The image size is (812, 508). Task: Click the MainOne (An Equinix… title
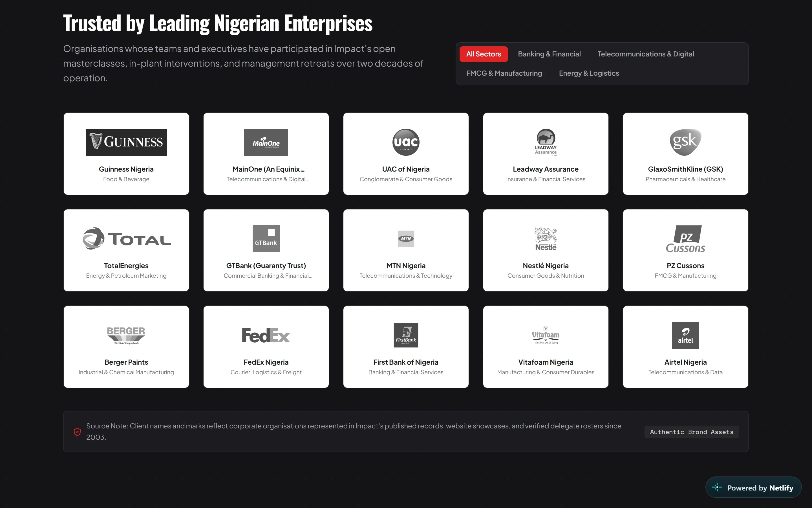[268, 169]
